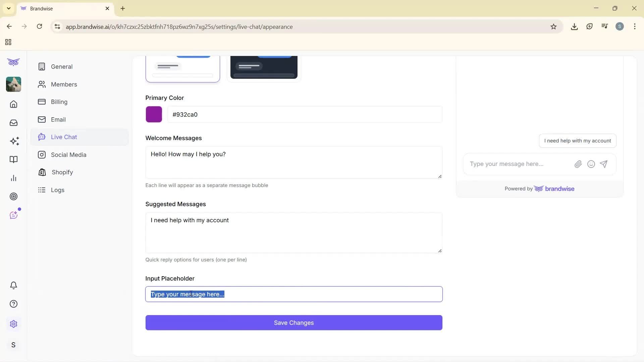This screenshot has height=362, width=644.
Task: Expand the browser tab search chevron
Action: point(8,8)
